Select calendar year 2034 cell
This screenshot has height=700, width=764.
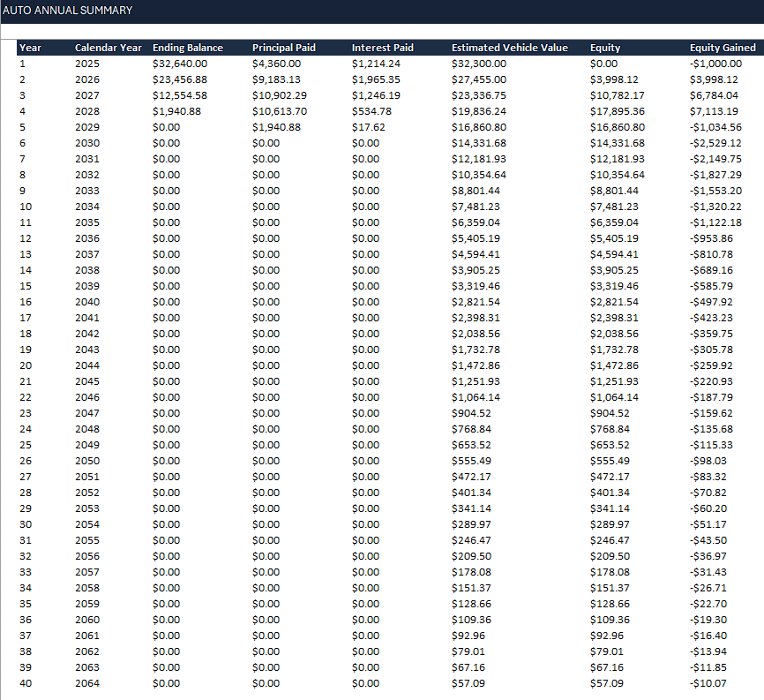[87, 207]
